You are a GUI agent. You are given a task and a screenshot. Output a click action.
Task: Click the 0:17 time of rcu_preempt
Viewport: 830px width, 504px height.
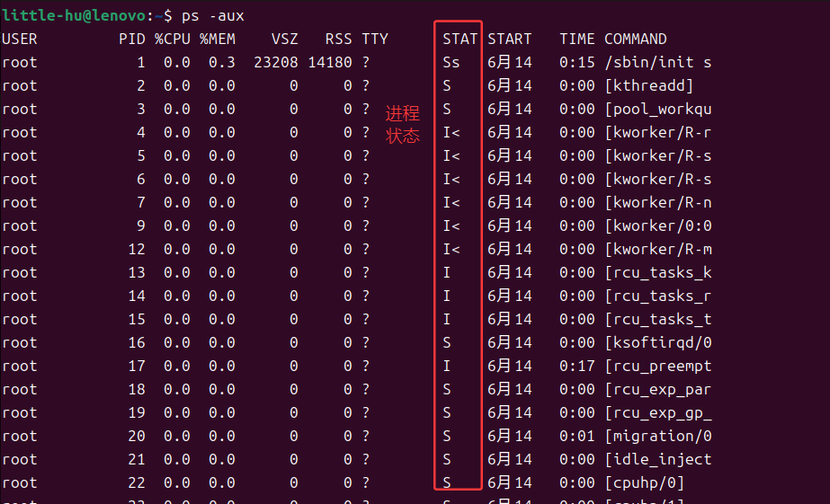(x=577, y=366)
